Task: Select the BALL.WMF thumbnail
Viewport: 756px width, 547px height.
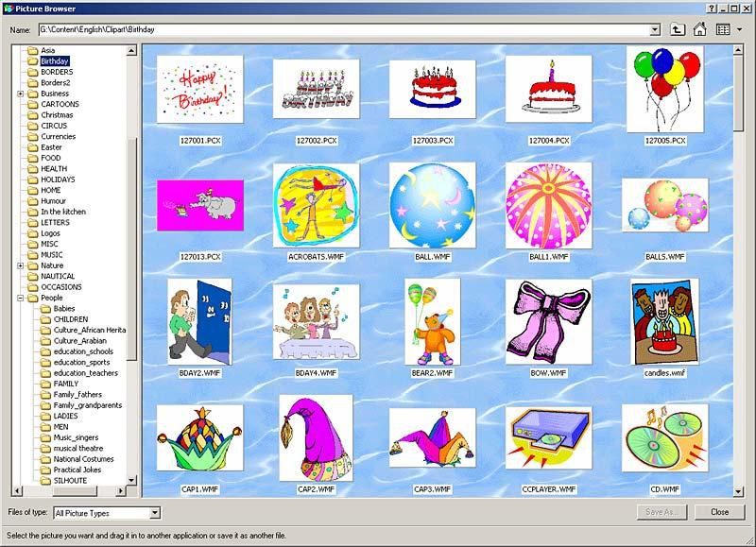Action: click(432, 205)
